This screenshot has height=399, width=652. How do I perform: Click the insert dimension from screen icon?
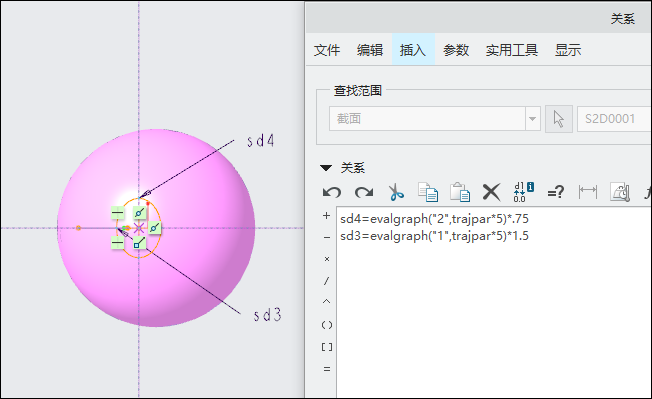coord(588,192)
